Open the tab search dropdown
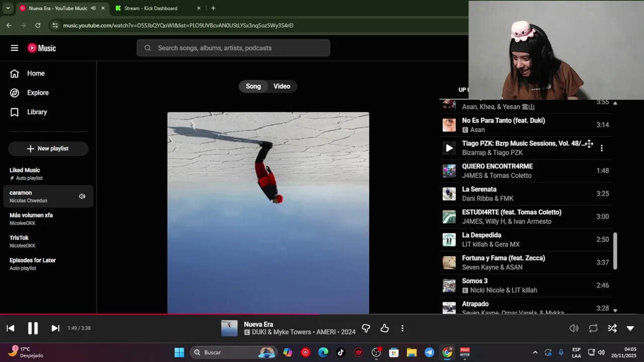Image resolution: width=644 pixels, height=362 pixels. click(8, 8)
